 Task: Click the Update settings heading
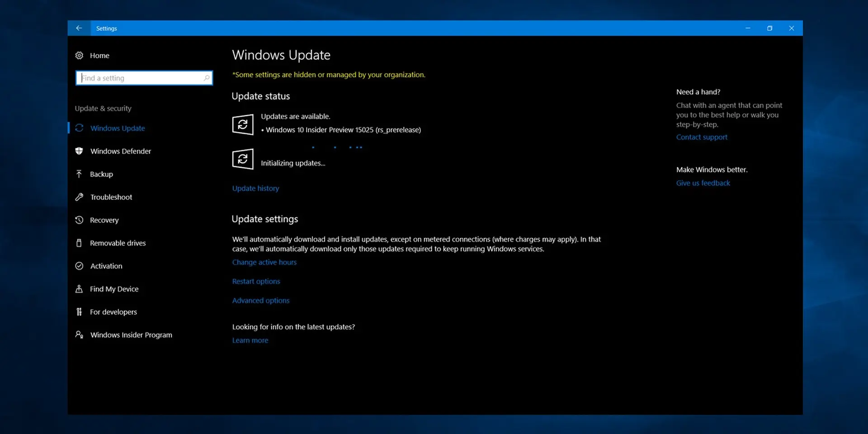pos(265,219)
